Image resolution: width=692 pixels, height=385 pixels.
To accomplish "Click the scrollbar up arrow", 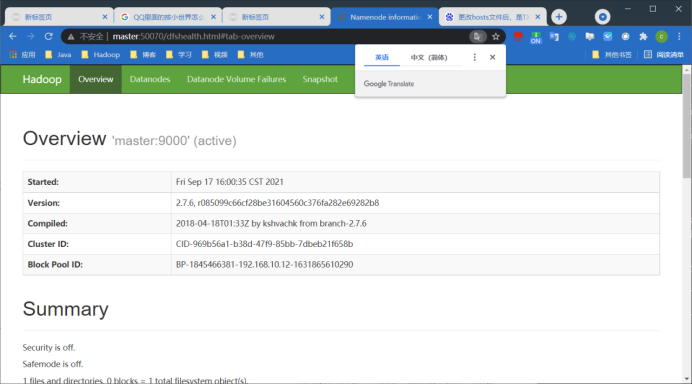I will [686, 70].
